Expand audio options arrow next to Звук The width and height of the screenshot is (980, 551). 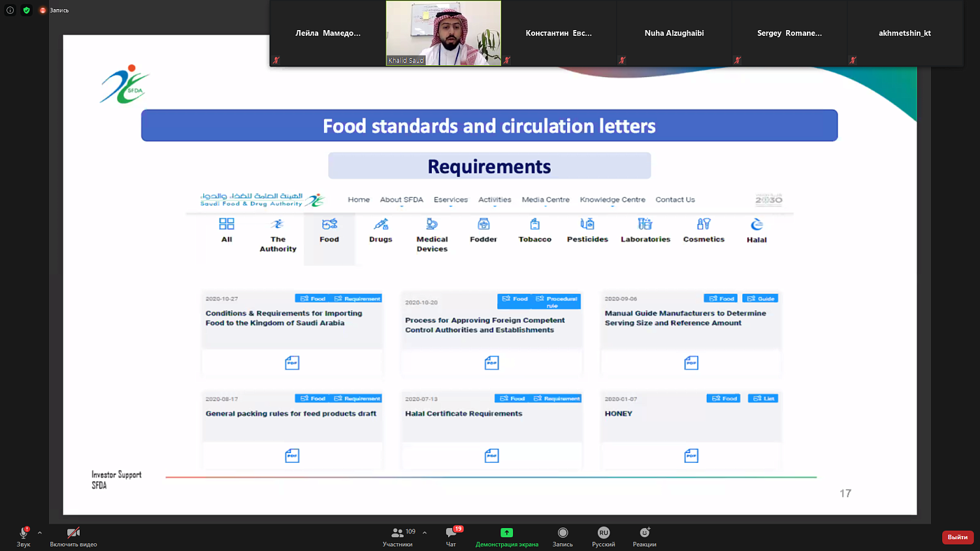pos(40,533)
